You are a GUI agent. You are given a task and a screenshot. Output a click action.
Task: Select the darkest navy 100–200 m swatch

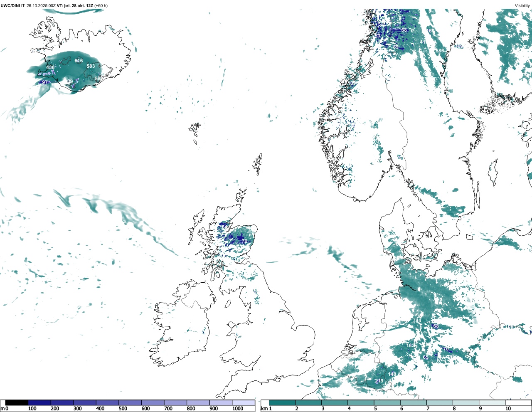(x=39, y=403)
